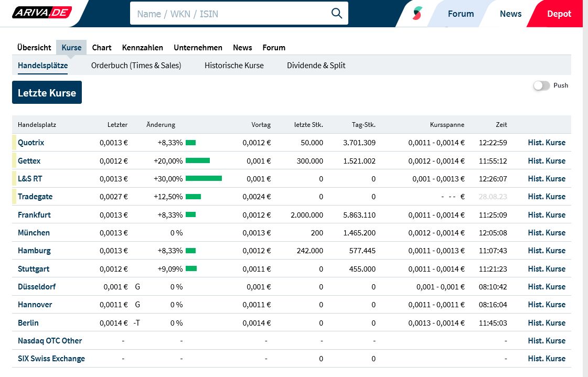Open Hist. Kurse for SIX Swiss Exchange
The width and height of the screenshot is (588, 377).
click(547, 359)
